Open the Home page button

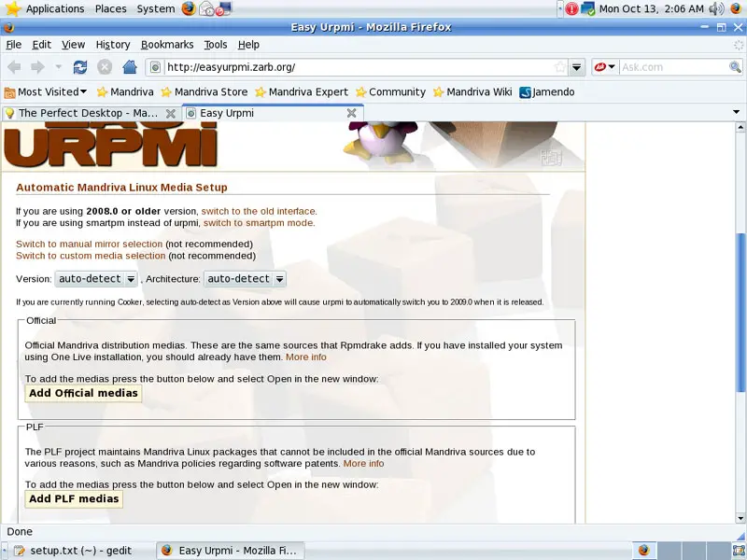click(130, 67)
